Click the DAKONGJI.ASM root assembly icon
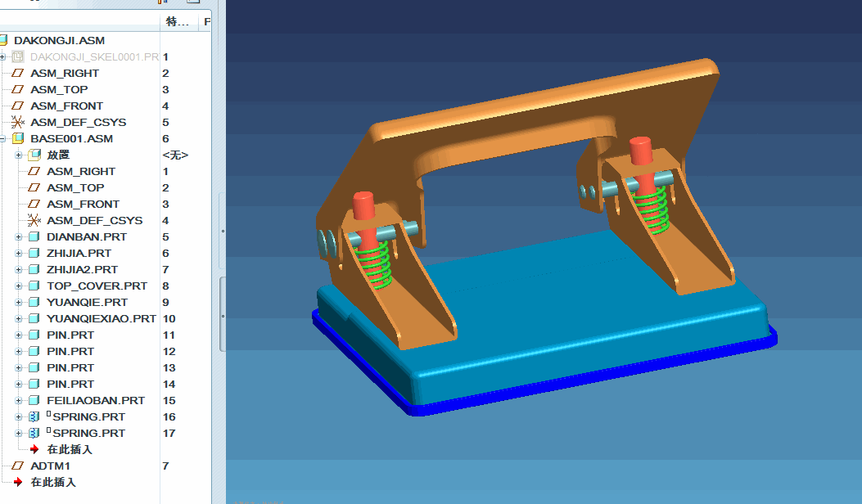This screenshot has width=862, height=504. [4, 40]
